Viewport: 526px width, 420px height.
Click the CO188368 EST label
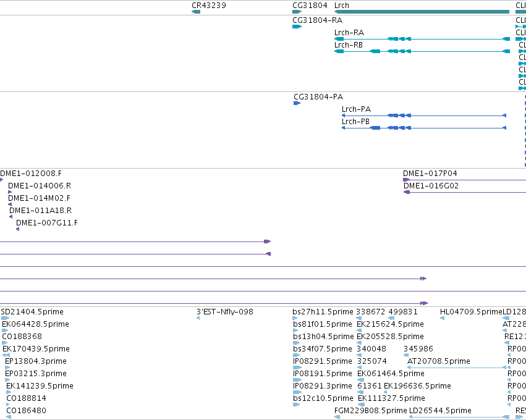[x=22, y=337]
